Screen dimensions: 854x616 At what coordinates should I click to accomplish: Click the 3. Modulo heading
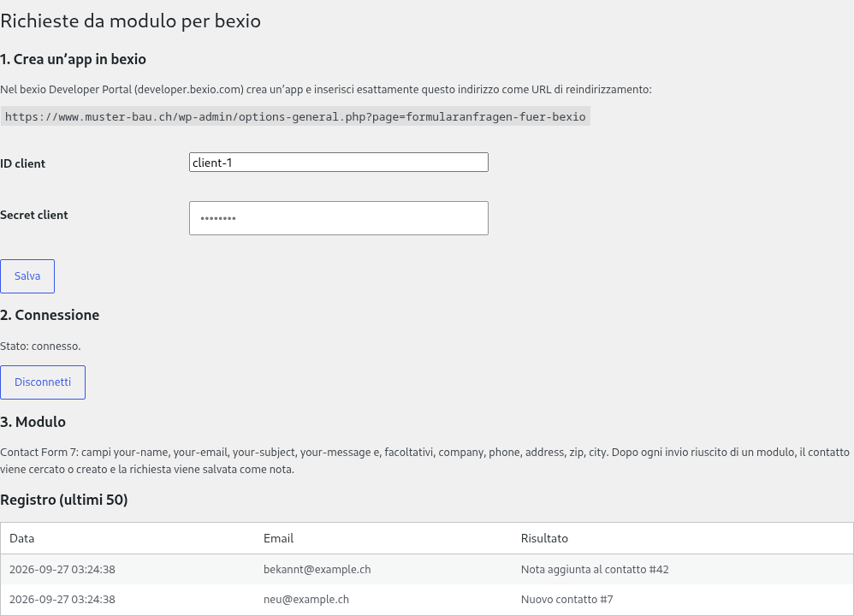point(33,422)
